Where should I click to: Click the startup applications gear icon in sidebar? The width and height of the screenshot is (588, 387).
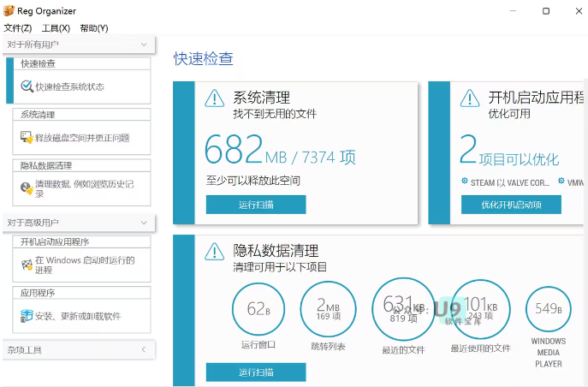point(27,265)
